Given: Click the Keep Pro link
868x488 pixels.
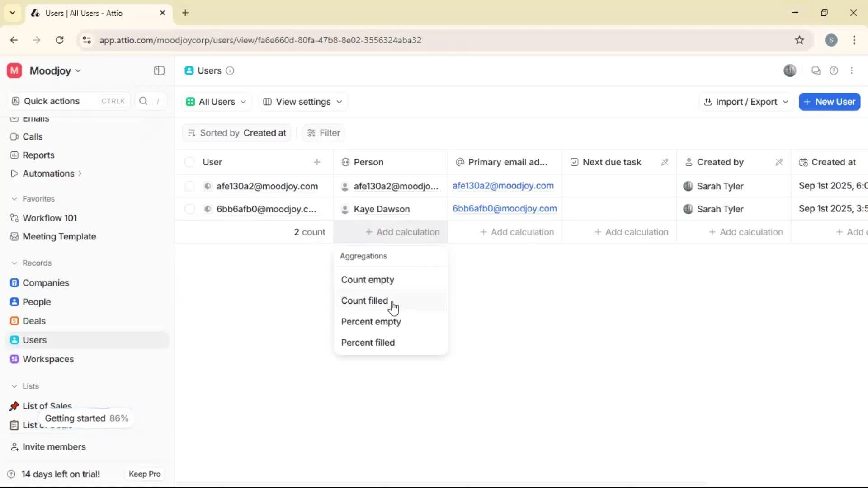Looking at the screenshot, I should pyautogui.click(x=144, y=474).
